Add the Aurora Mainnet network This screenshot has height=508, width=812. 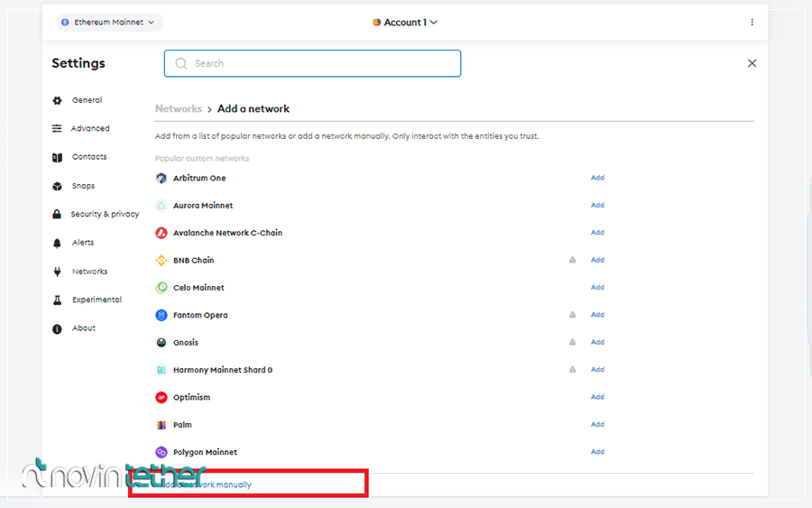(597, 205)
